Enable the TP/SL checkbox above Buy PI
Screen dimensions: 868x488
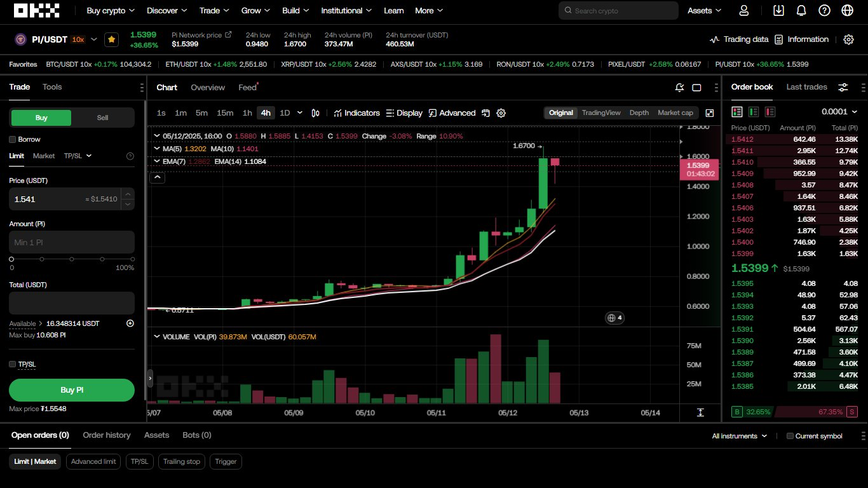[x=13, y=364]
